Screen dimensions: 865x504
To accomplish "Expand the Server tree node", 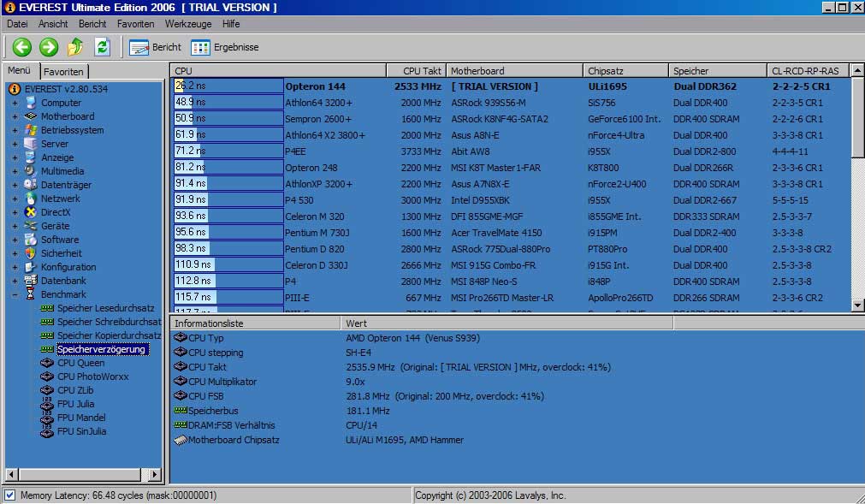I will (15, 144).
